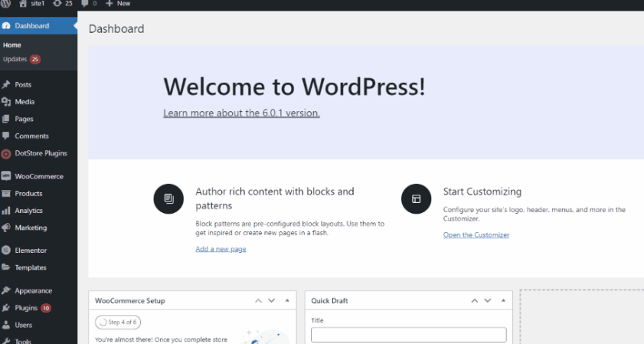The width and height of the screenshot is (644, 344).
Task: Click the Comments bubble icon in sidebar
Action: 6,136
